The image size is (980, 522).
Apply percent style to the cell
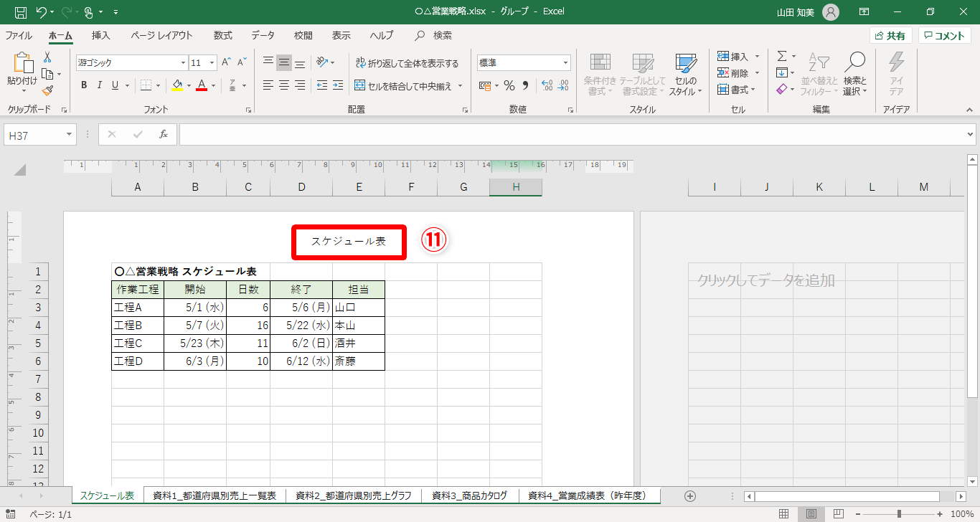click(509, 86)
